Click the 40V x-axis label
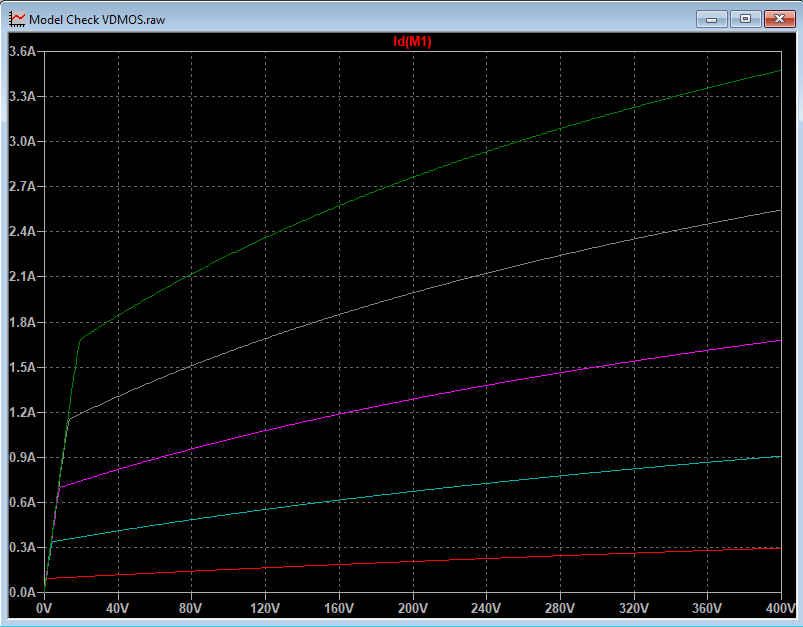 coord(117,608)
